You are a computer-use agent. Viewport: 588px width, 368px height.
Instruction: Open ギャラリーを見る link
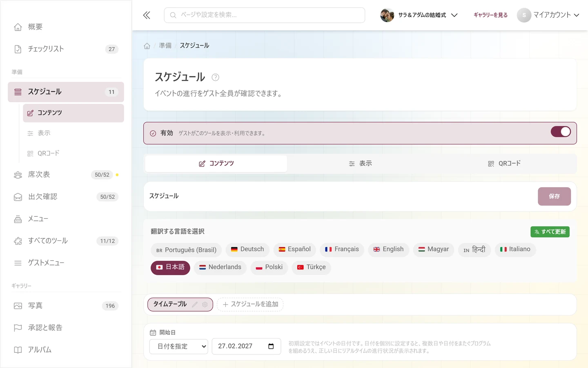pyautogui.click(x=490, y=15)
